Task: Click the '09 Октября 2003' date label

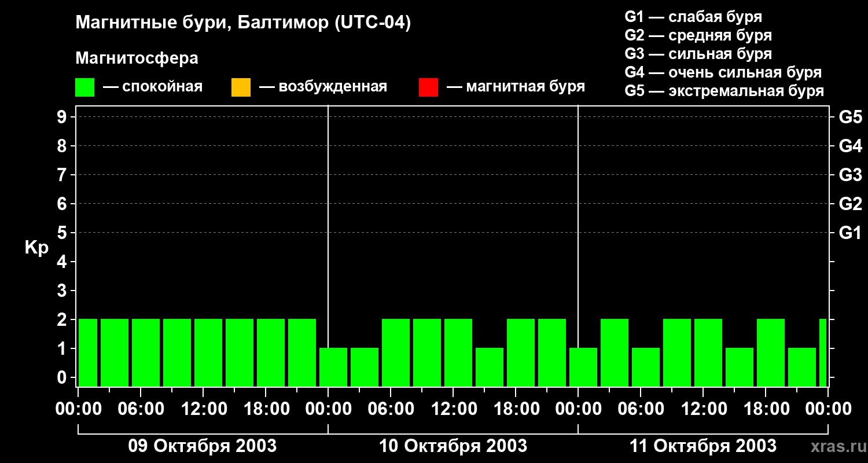Action: pyautogui.click(x=203, y=446)
